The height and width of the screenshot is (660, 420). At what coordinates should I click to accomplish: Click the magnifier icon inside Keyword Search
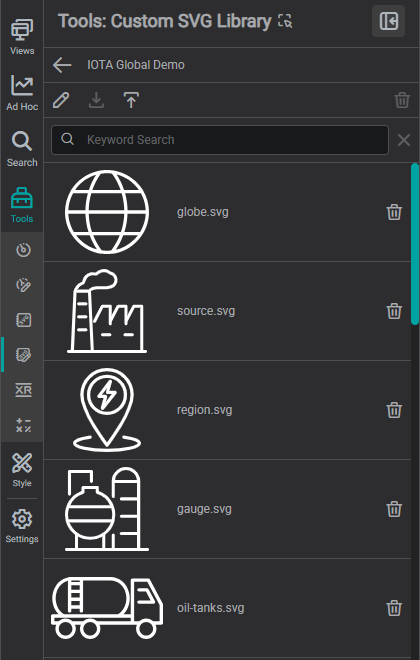pyautogui.click(x=68, y=139)
